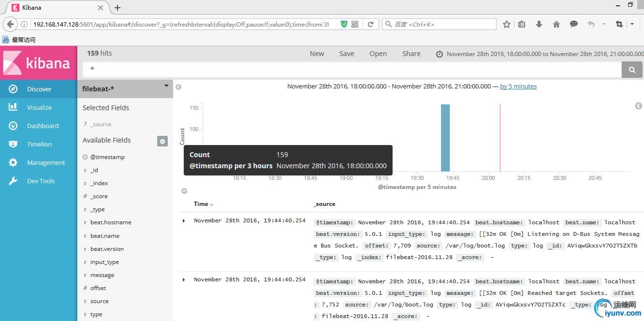Click the crop screenshot toolbar icon
The image size is (644, 321).
[619, 24]
